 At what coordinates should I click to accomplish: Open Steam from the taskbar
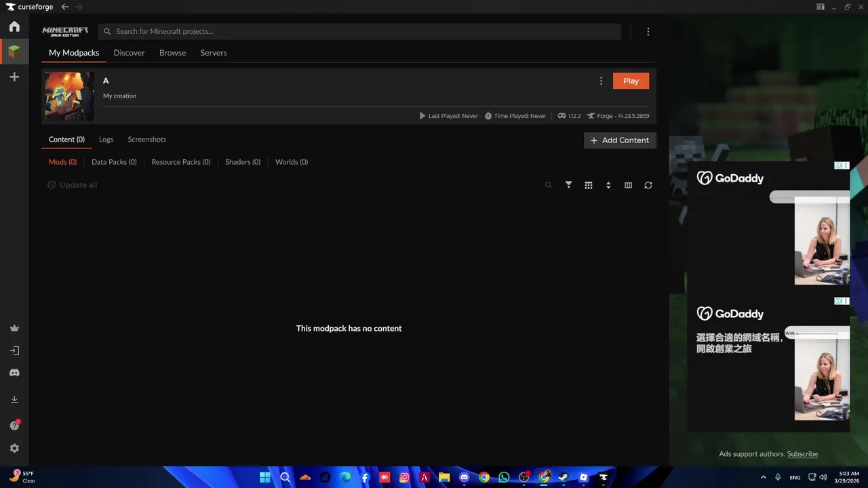click(564, 477)
